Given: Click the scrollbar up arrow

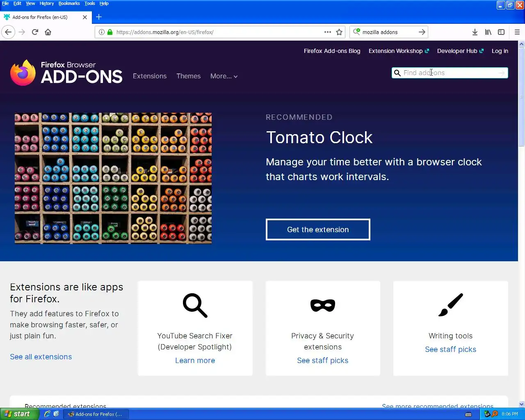Looking at the screenshot, I should click(x=522, y=44).
